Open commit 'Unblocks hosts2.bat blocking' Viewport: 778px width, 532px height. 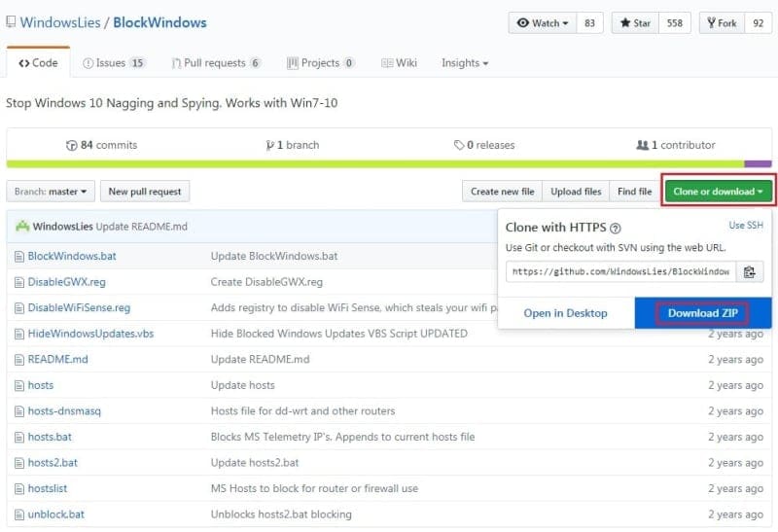[281, 514]
